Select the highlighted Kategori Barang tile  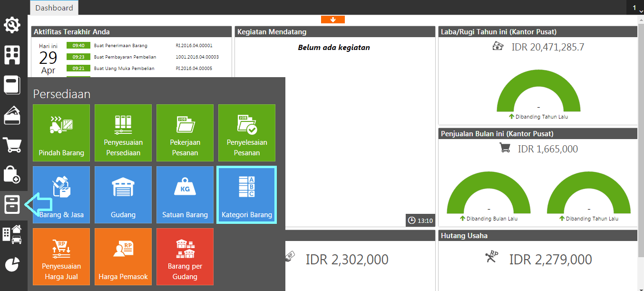pyautogui.click(x=246, y=195)
